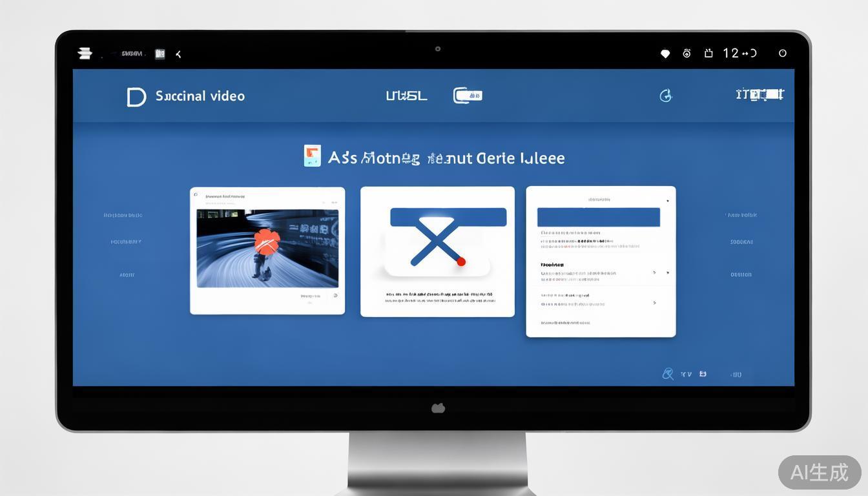Click the header text link at far right
This screenshot has width=868, height=496.
(759, 95)
